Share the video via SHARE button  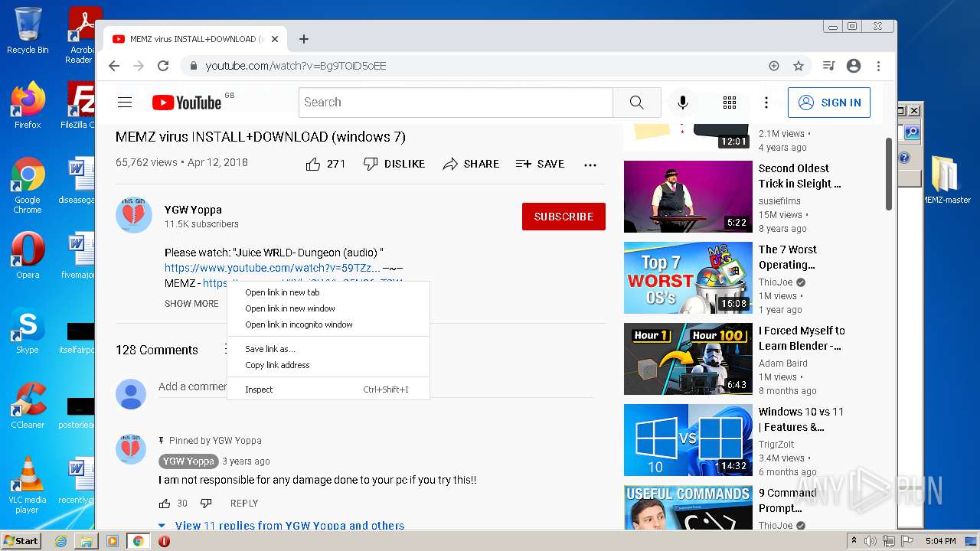471,164
